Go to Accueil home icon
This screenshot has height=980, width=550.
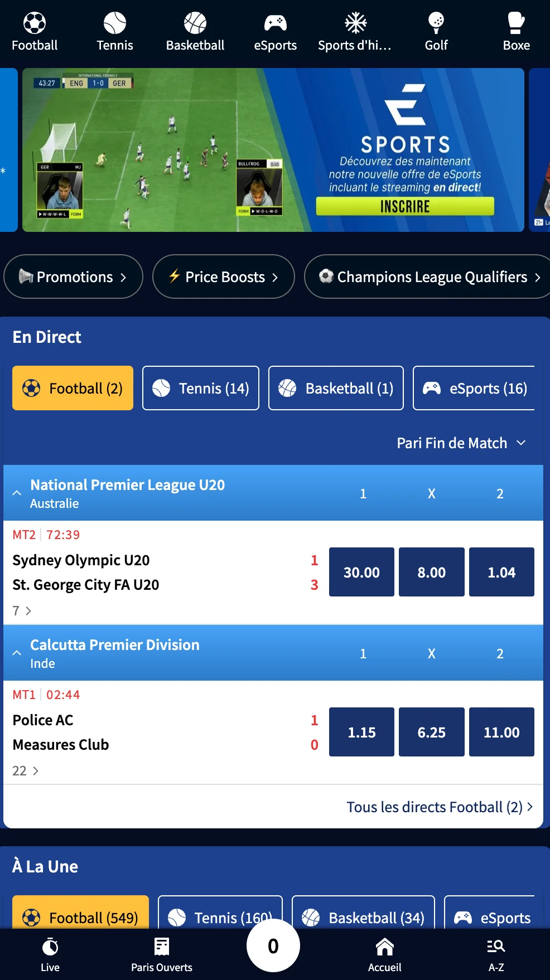pos(385,954)
